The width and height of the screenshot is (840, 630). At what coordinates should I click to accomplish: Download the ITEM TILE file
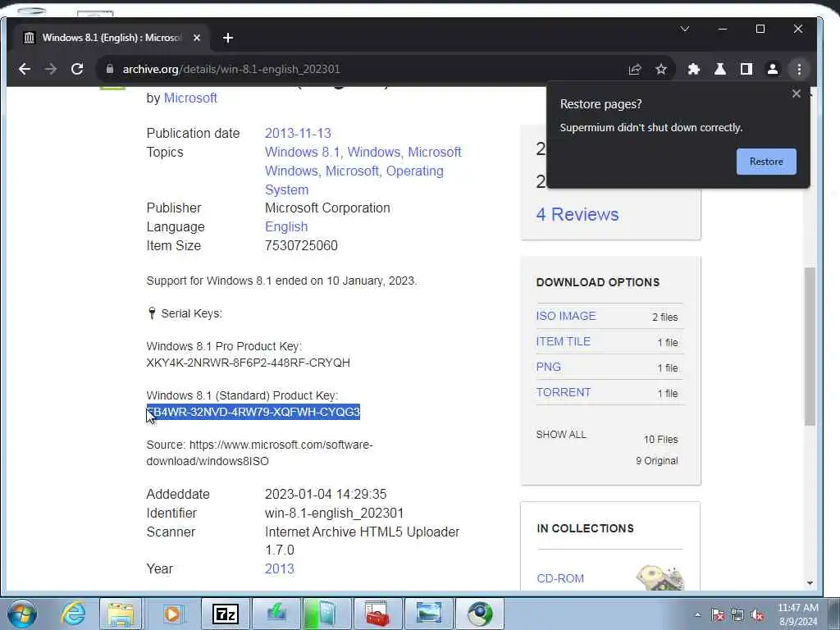pos(563,341)
